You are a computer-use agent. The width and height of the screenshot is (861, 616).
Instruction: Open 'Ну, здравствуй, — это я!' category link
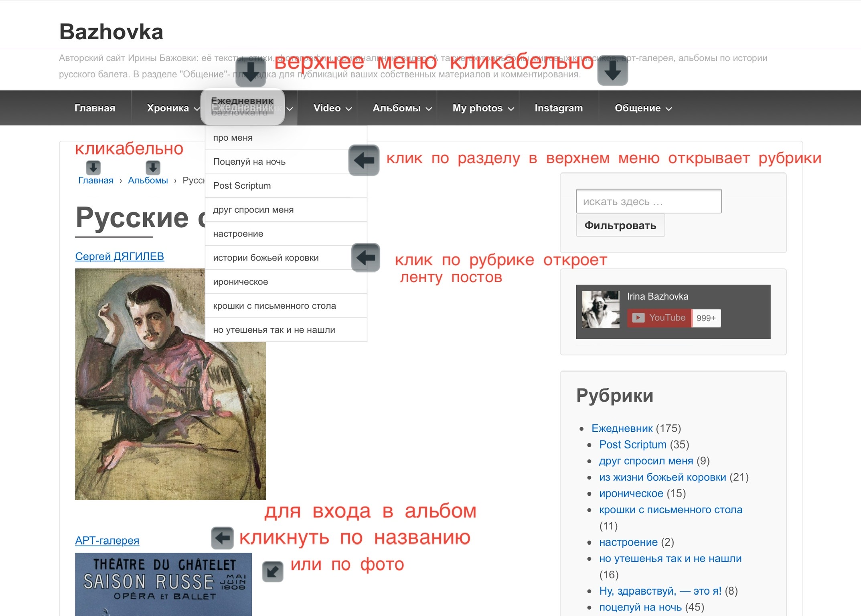660,591
